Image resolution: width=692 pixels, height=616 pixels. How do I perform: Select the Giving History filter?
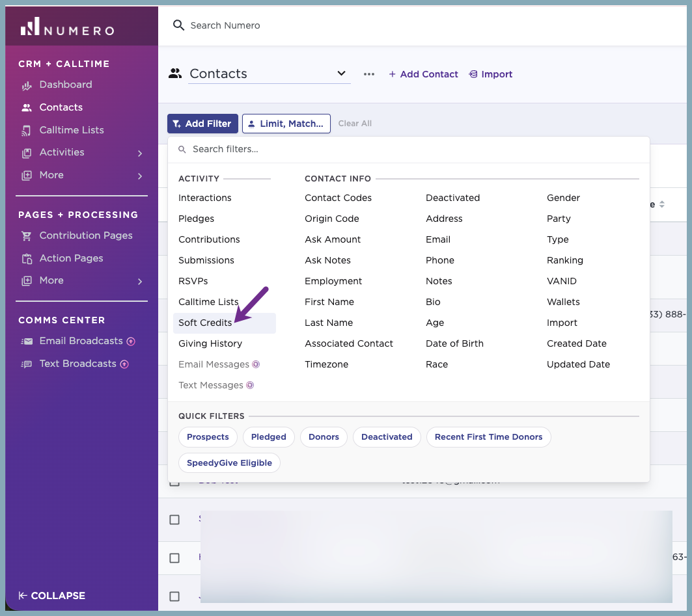click(x=210, y=343)
